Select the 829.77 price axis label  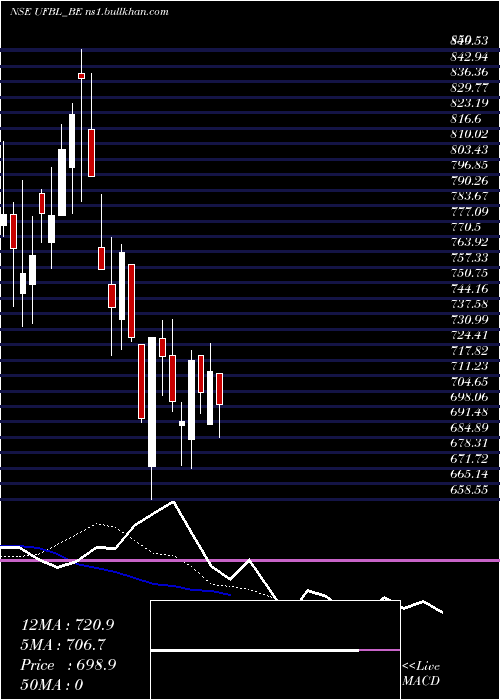pyautogui.click(x=469, y=88)
